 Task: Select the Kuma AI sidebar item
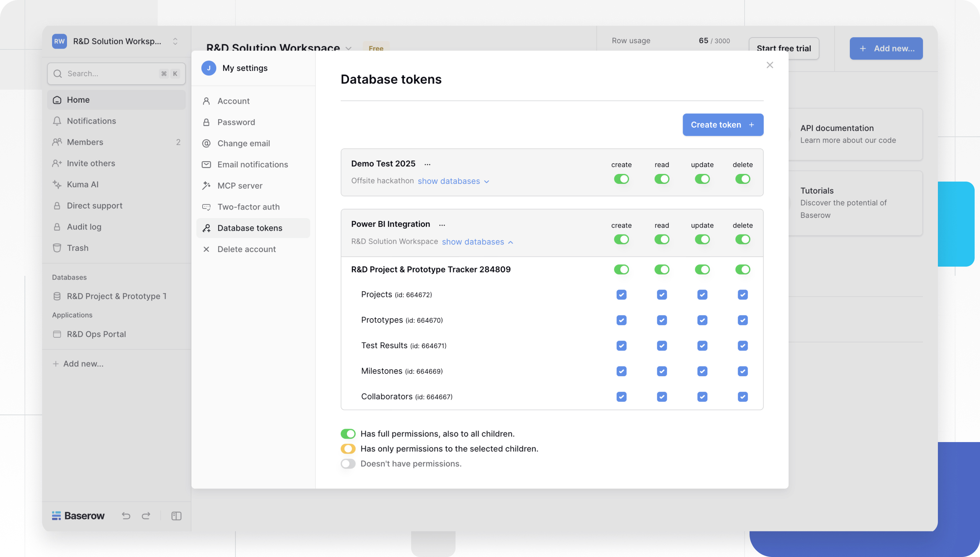[83, 184]
